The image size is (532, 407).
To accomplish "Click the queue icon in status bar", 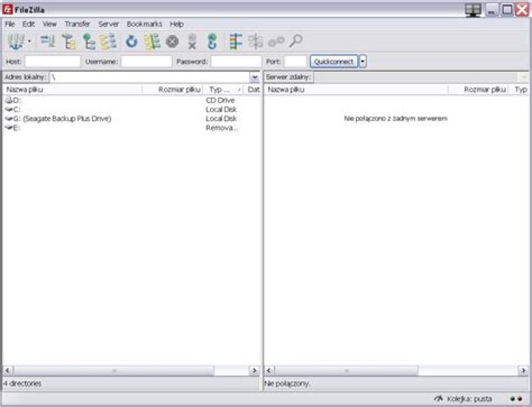I will coord(439,399).
